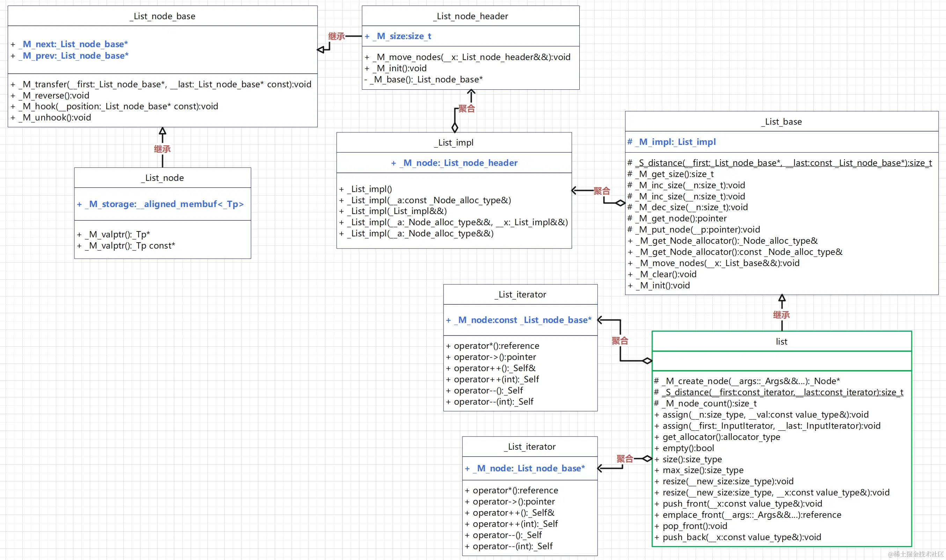Click the 聚合 label between _List_impl and _List_base

pyautogui.click(x=601, y=191)
